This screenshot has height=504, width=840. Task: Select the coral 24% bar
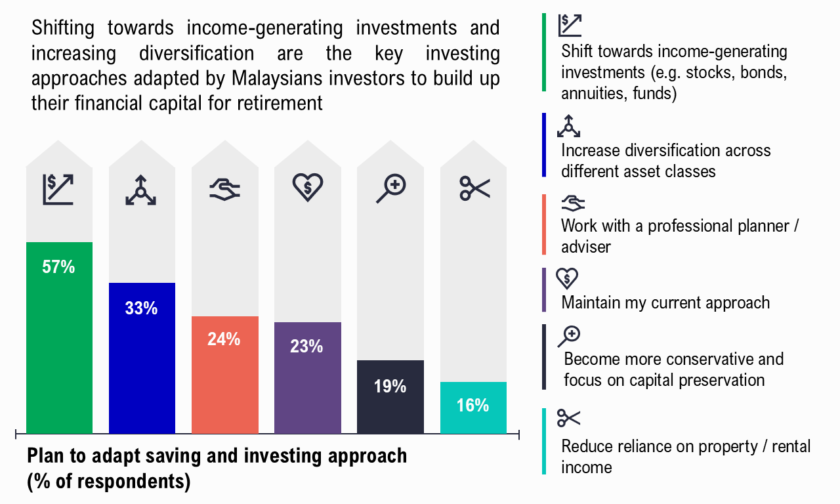[224, 375]
